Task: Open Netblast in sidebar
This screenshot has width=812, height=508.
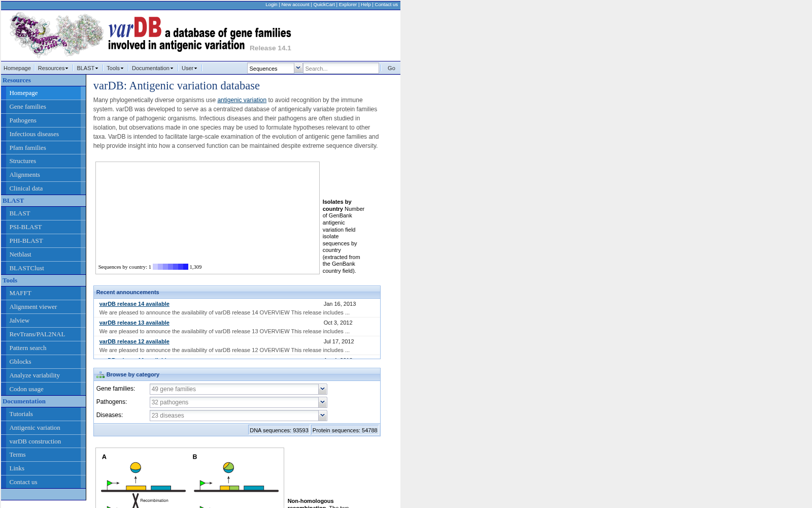Action: point(43,255)
